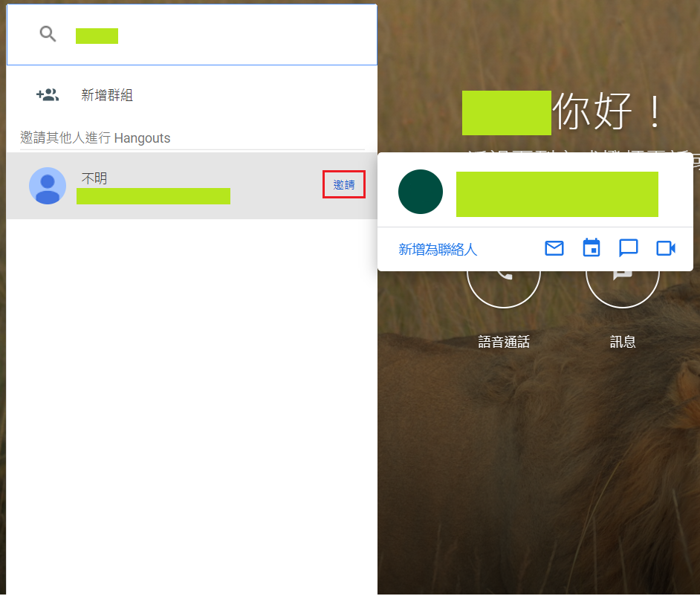Click the 邀請 invite button
This screenshot has height=596, width=700.
click(x=344, y=184)
